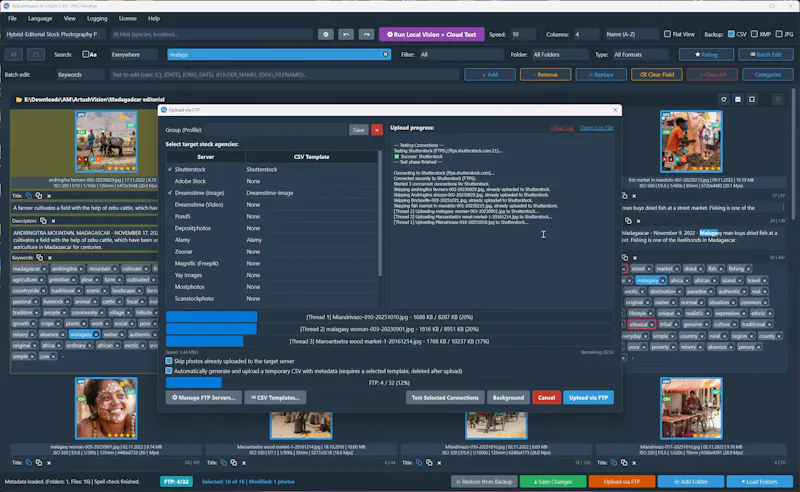800x492 pixels.
Task: Open the Help menu
Action: point(154,18)
